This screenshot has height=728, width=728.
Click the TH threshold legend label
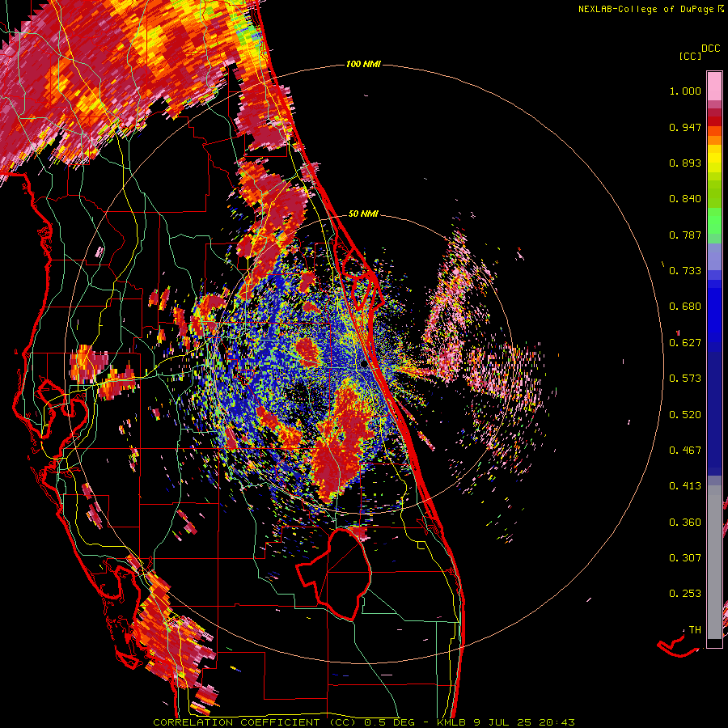(695, 630)
